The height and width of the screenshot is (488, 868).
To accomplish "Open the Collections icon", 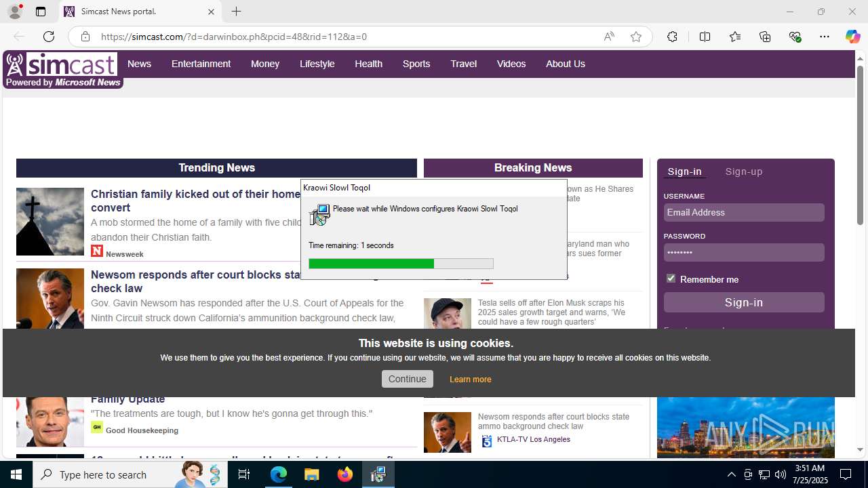I will (765, 37).
